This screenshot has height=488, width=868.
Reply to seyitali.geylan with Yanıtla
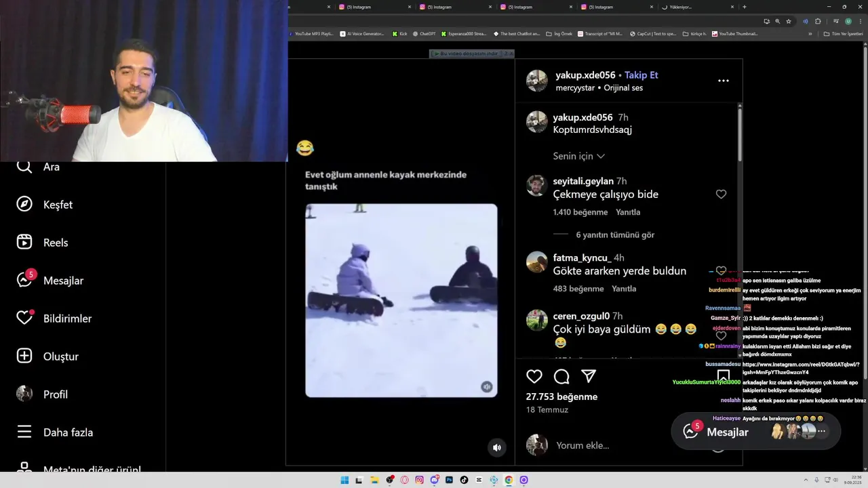[x=628, y=212]
